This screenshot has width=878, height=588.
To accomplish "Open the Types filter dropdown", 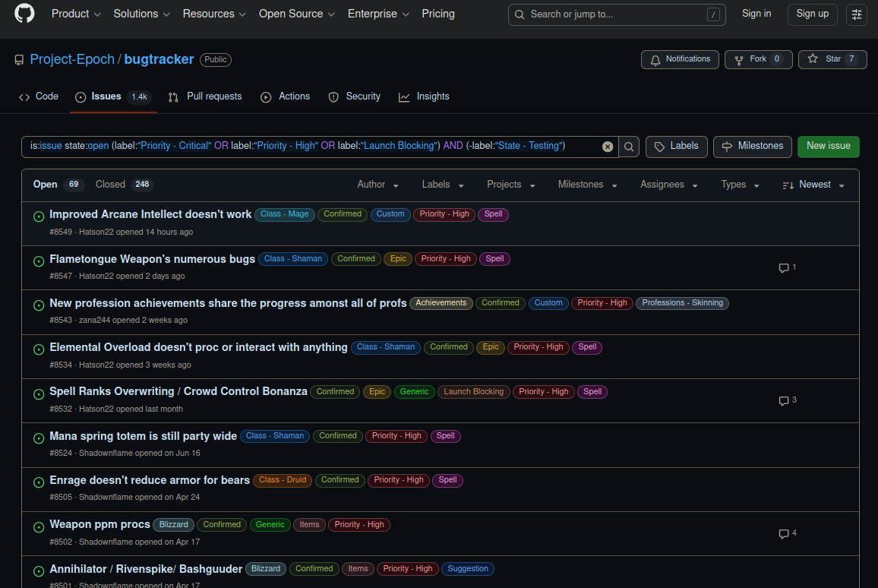I will coord(741,185).
